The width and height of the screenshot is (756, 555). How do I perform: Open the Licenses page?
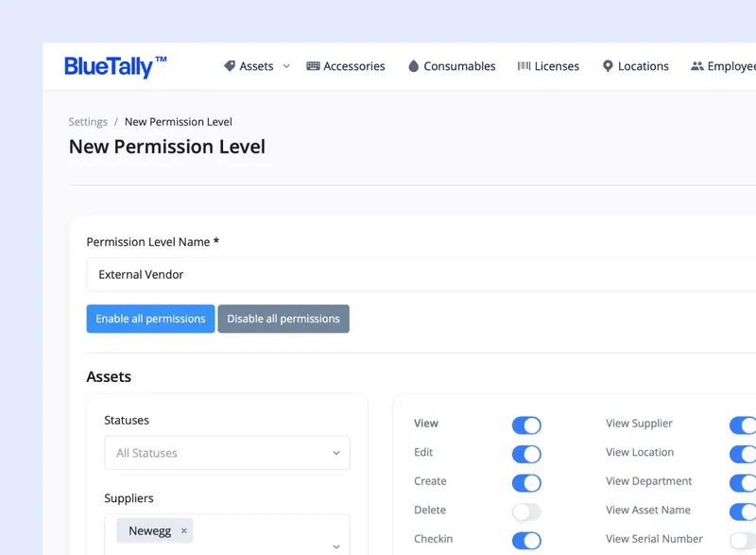pos(548,66)
